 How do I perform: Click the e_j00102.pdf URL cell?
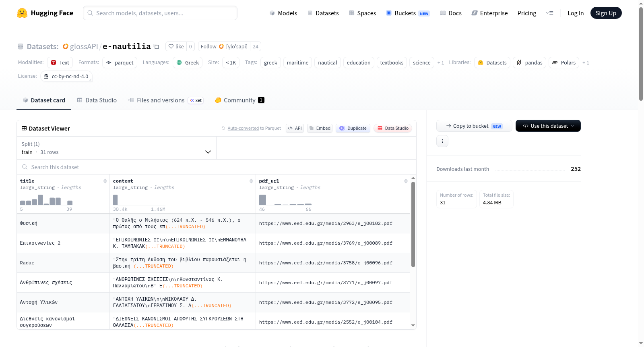333,223
